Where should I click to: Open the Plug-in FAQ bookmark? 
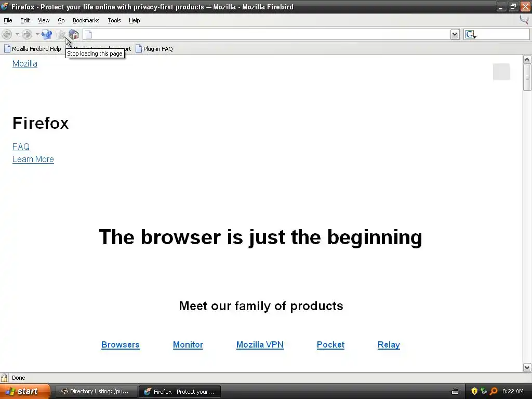click(x=154, y=49)
